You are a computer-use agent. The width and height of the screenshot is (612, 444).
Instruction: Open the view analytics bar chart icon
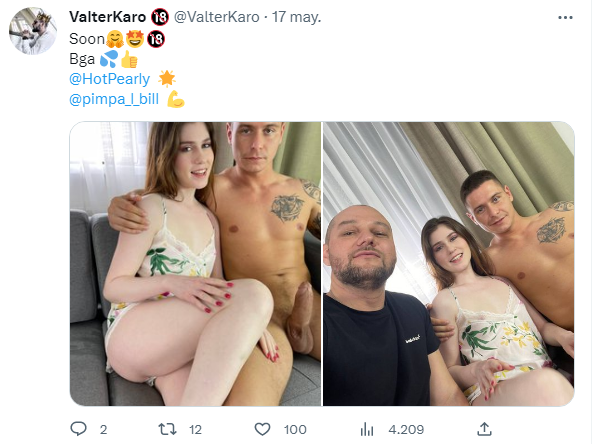[366, 429]
